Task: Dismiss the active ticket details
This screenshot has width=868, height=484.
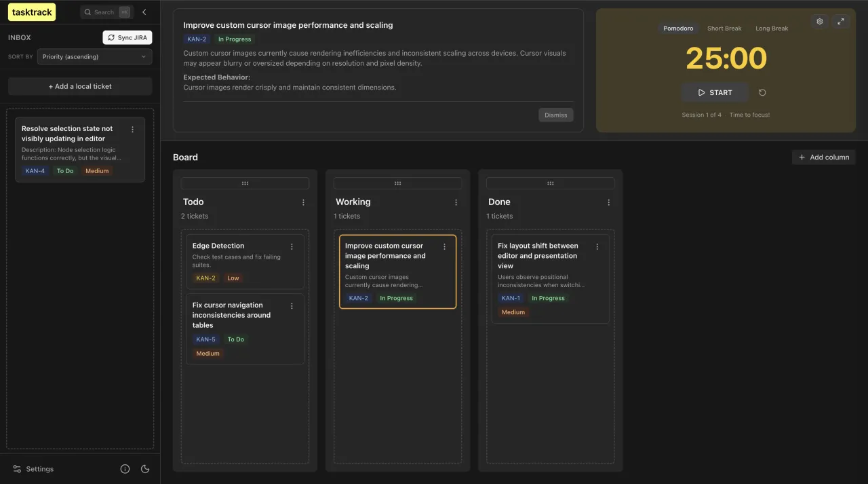Action: click(556, 115)
